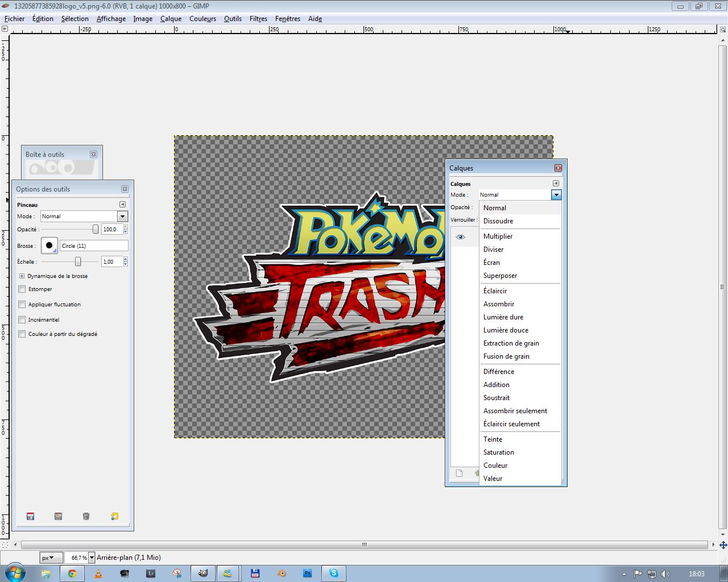The image size is (728, 582).
Task: Open Skype from the taskbar
Action: [334, 573]
